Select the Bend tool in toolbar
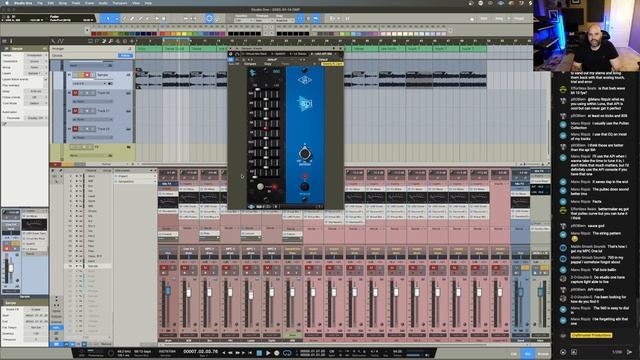This screenshot has height=360, width=640. coord(156,18)
